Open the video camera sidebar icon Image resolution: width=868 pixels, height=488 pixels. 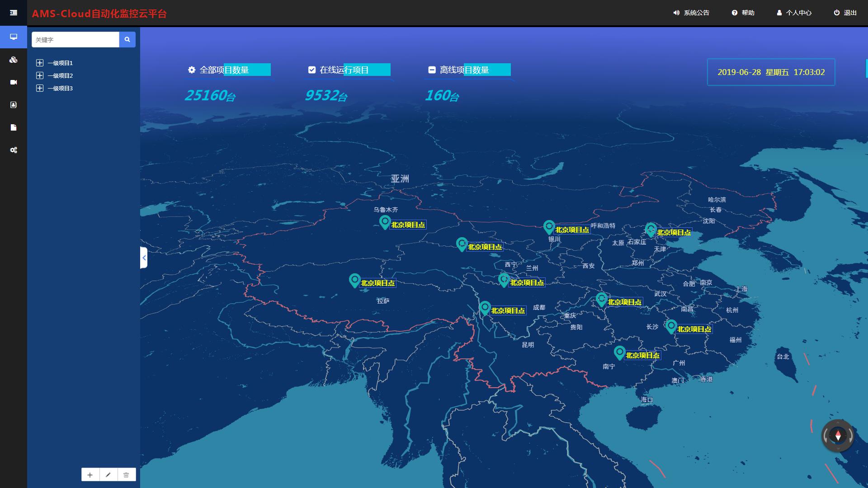point(14,82)
